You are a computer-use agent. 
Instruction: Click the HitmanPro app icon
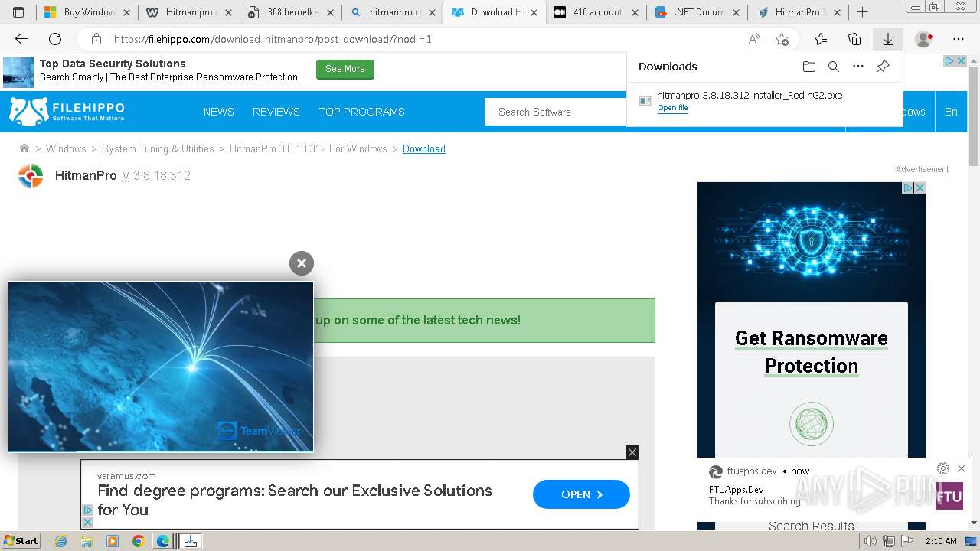[31, 176]
